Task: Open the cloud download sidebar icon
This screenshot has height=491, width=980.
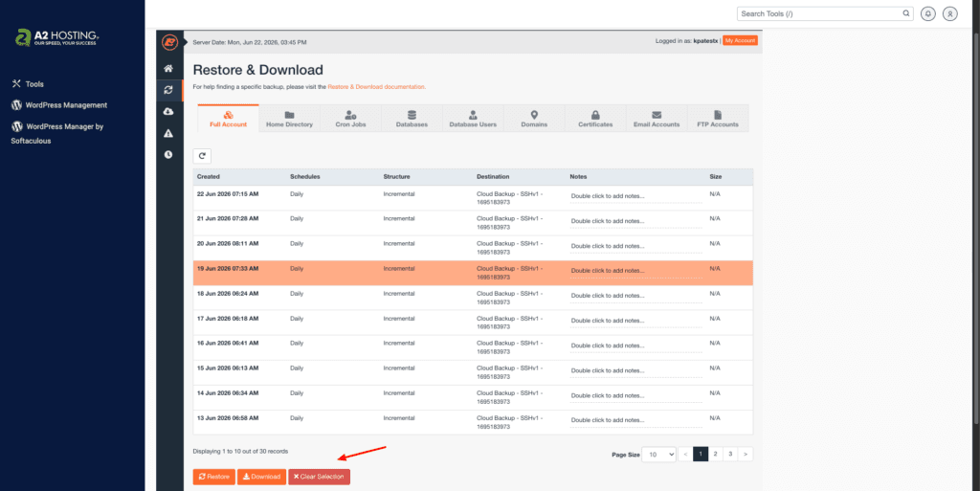Action: coord(168,112)
